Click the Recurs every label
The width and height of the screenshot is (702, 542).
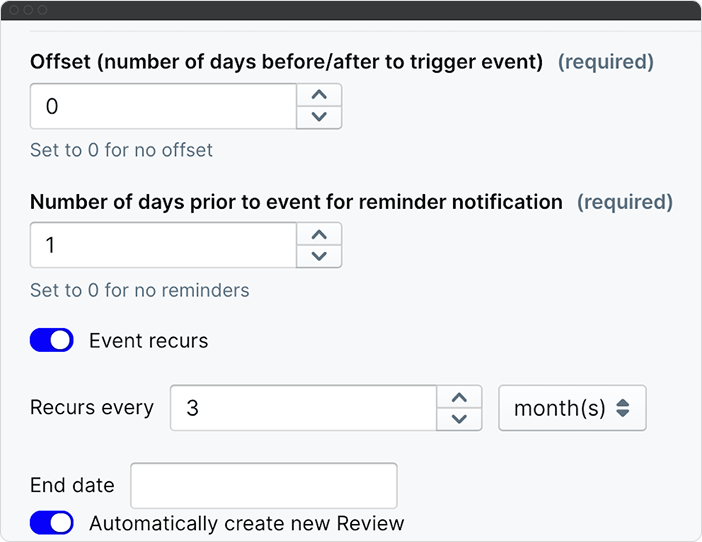tap(92, 408)
